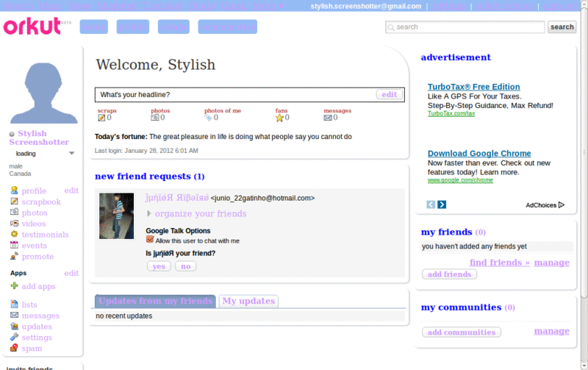Click the add friends button
588x370 pixels.
pos(449,274)
